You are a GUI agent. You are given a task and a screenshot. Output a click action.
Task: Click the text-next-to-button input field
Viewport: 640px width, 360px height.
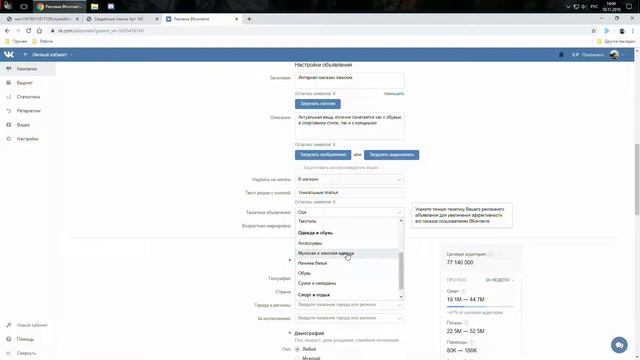pyautogui.click(x=350, y=192)
